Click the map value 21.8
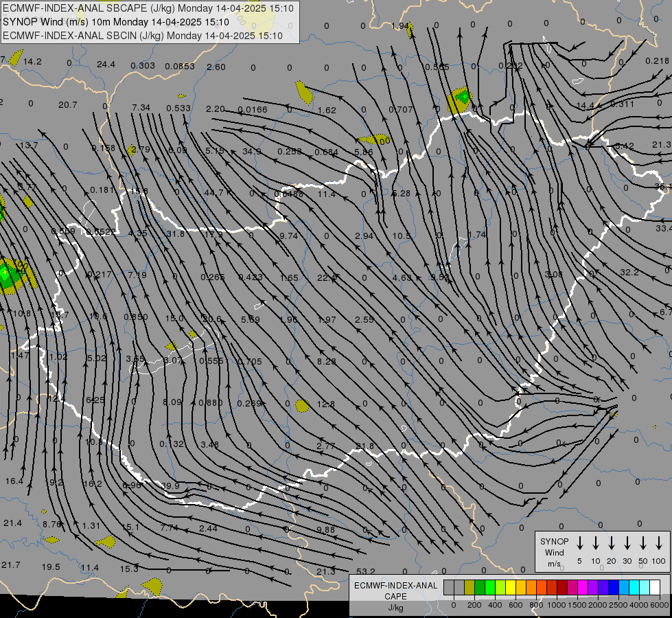The height and width of the screenshot is (618, 672). pyautogui.click(x=364, y=446)
